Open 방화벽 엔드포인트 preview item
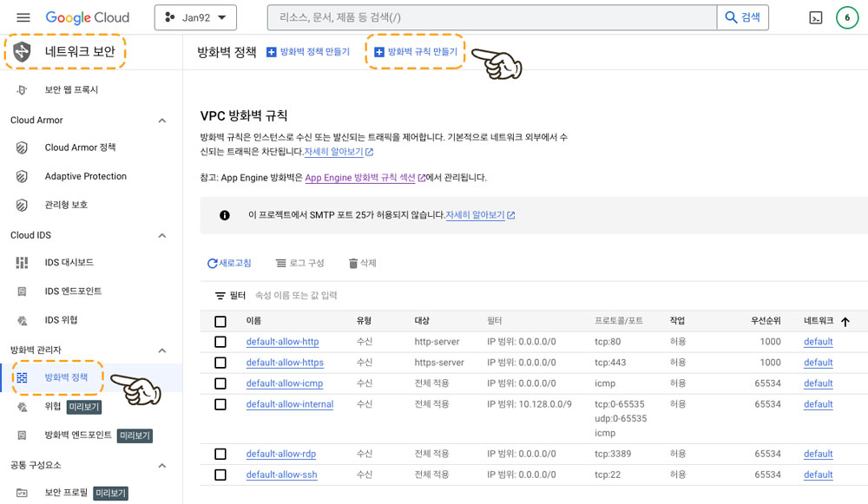Image resolution: width=868 pixels, height=504 pixels. tap(78, 435)
